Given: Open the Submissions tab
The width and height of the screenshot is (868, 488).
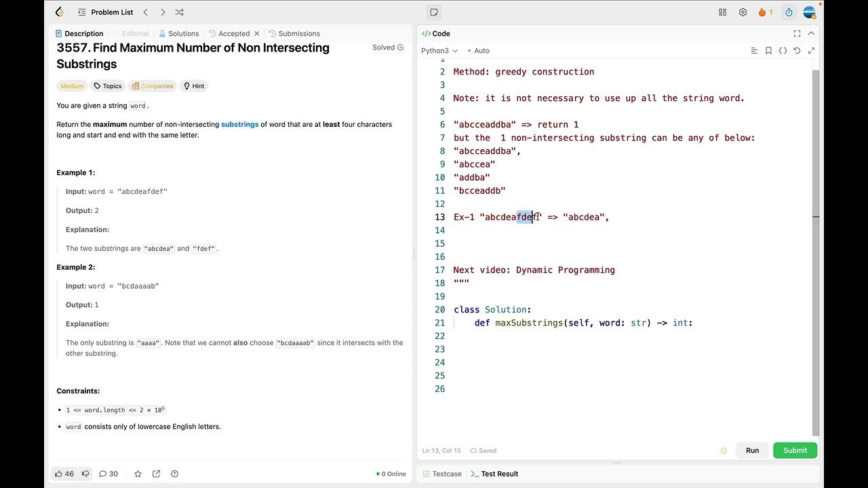Looking at the screenshot, I should pos(294,33).
